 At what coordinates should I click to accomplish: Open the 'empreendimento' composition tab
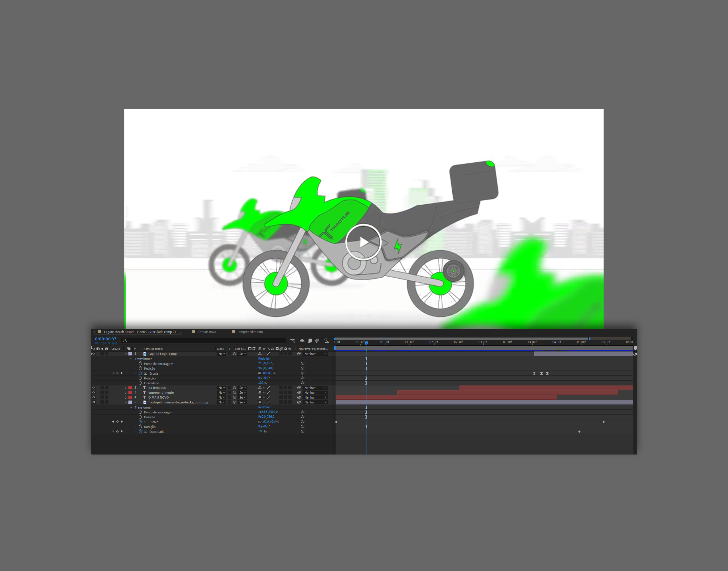(250, 332)
